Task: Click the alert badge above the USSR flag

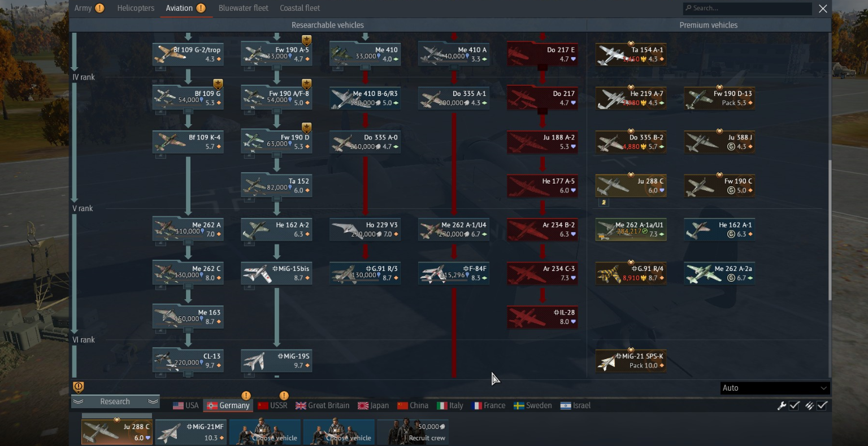Action: pyautogui.click(x=284, y=396)
